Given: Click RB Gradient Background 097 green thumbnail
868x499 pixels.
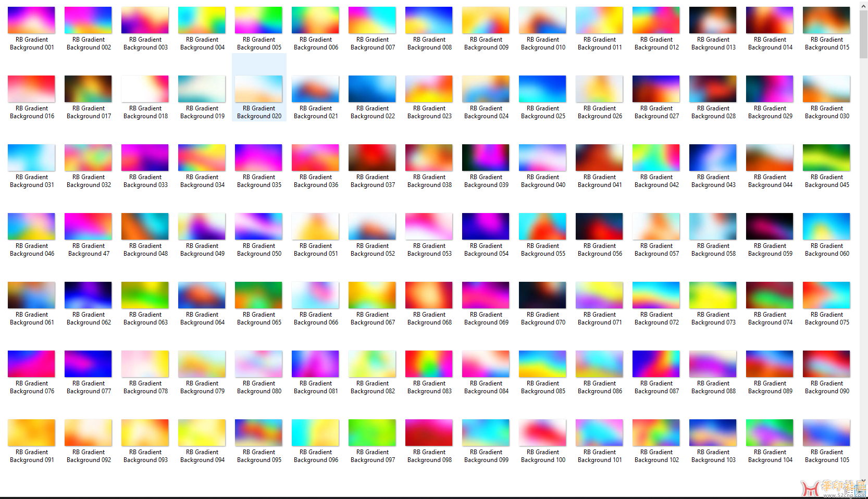Looking at the screenshot, I should tap(372, 433).
